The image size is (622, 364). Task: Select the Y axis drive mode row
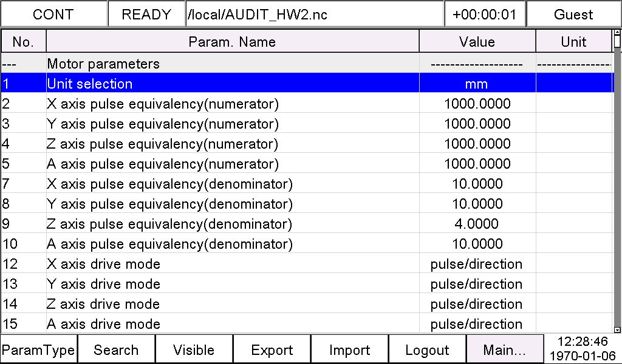(307, 283)
